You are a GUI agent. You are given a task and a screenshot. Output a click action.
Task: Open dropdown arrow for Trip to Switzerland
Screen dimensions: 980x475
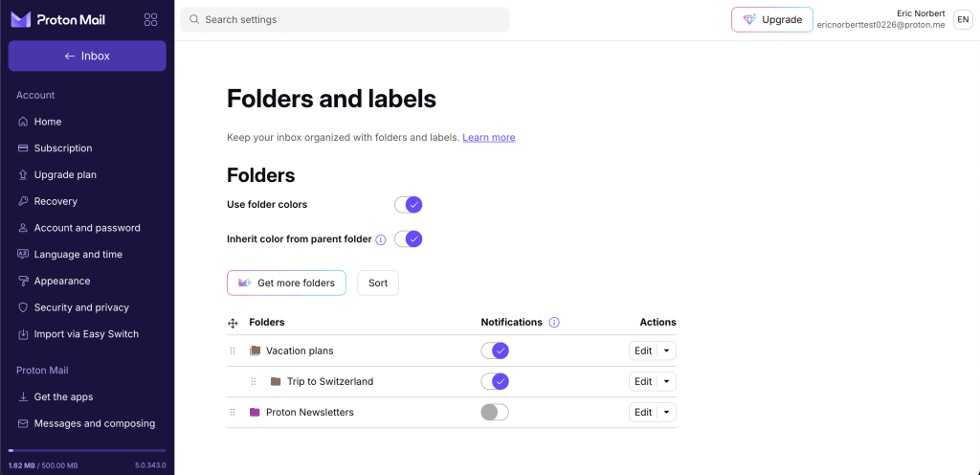[x=667, y=381]
